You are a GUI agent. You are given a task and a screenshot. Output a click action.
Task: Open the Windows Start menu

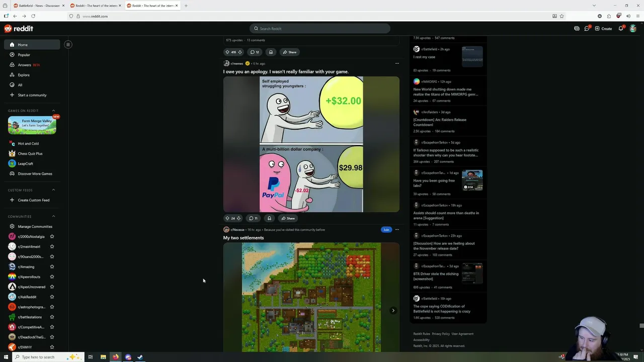[5, 357]
